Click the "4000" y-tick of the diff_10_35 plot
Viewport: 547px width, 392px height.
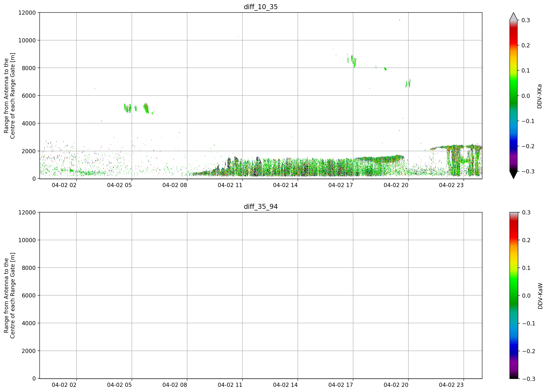point(29,123)
